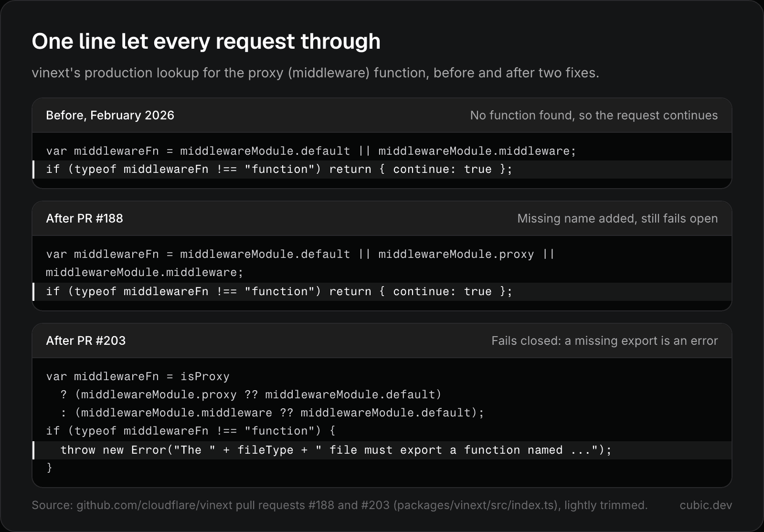Click the 'var middlewareFn = isProxy' line

138,376
